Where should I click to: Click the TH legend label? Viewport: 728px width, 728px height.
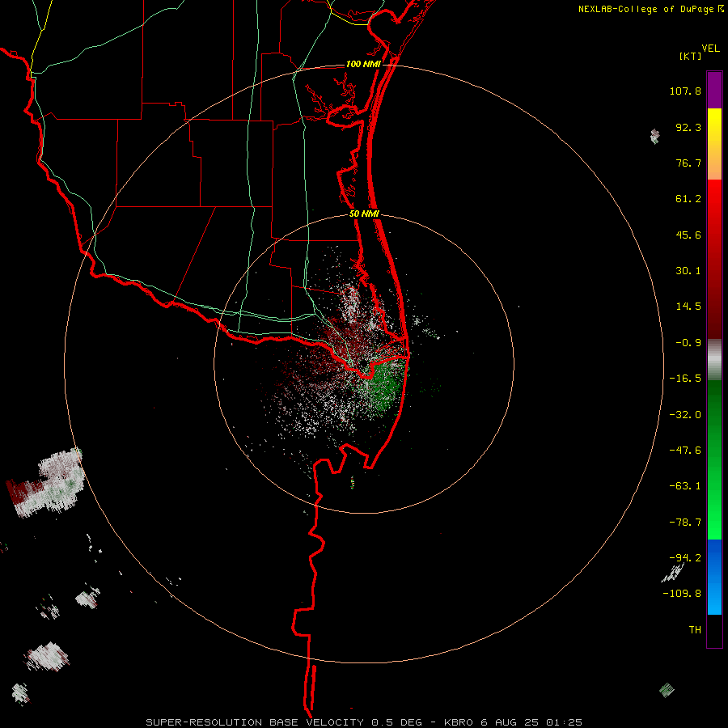point(695,630)
